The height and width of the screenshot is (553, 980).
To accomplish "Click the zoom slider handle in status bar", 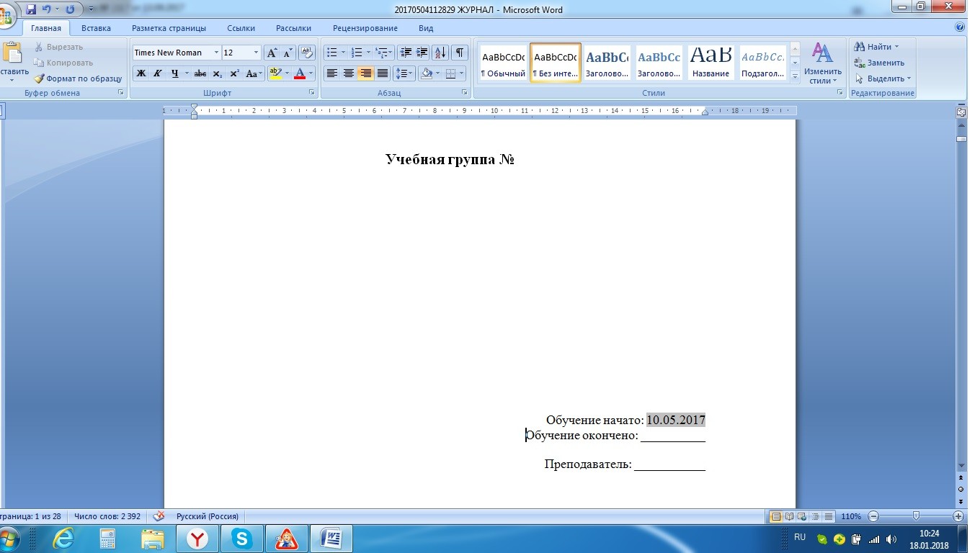I will (916, 516).
